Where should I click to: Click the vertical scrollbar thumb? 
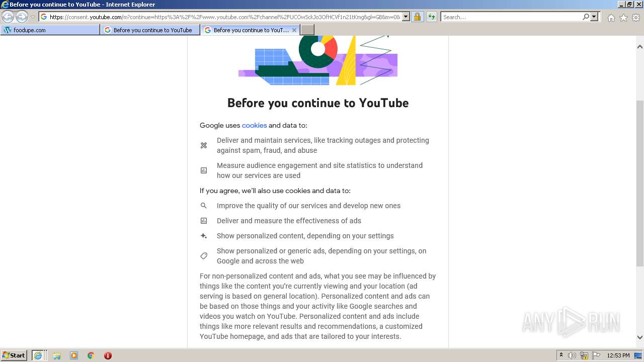click(x=640, y=184)
